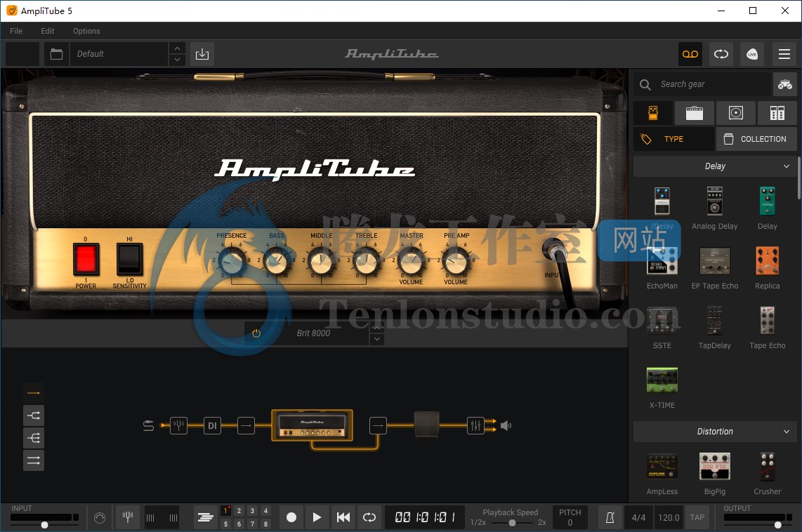Select the Analog Delay pedal

pyautogui.click(x=714, y=208)
